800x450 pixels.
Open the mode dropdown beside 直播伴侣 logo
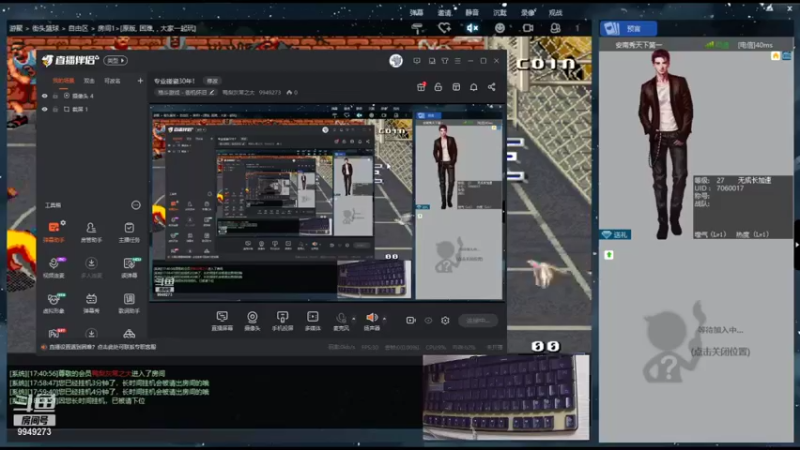(116, 61)
